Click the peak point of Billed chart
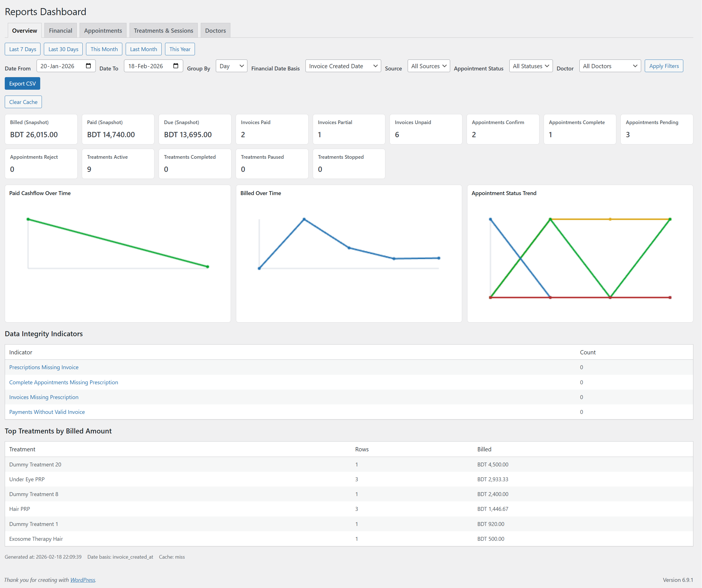This screenshot has width=702, height=588. 304,219
